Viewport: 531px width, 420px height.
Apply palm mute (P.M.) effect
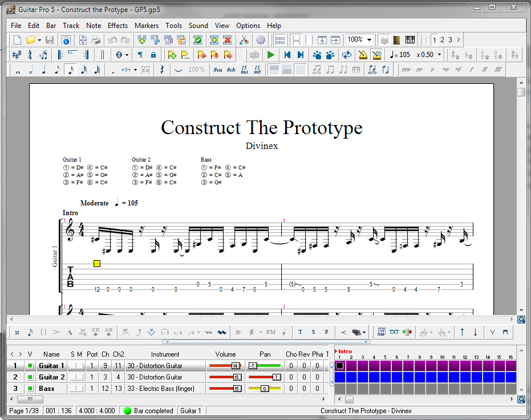point(270,333)
